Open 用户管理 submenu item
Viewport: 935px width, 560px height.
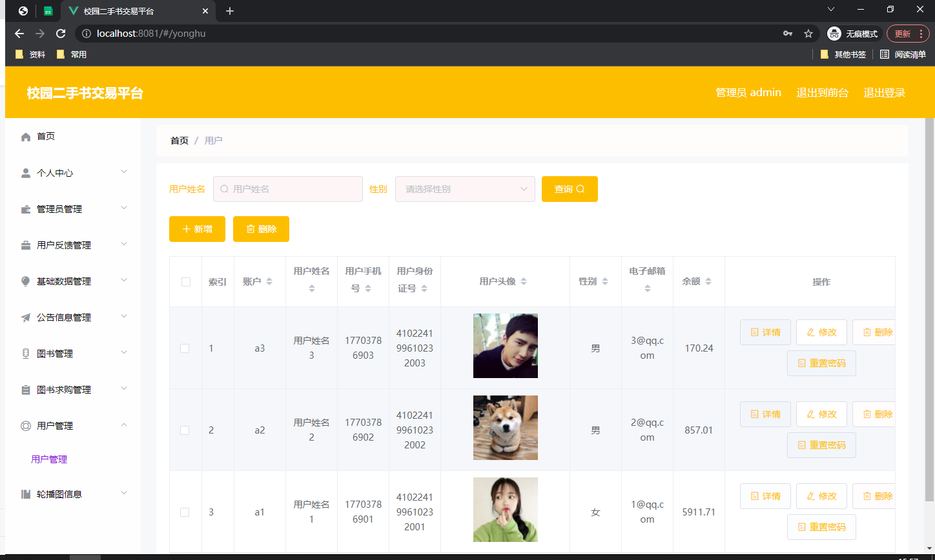[x=49, y=459]
